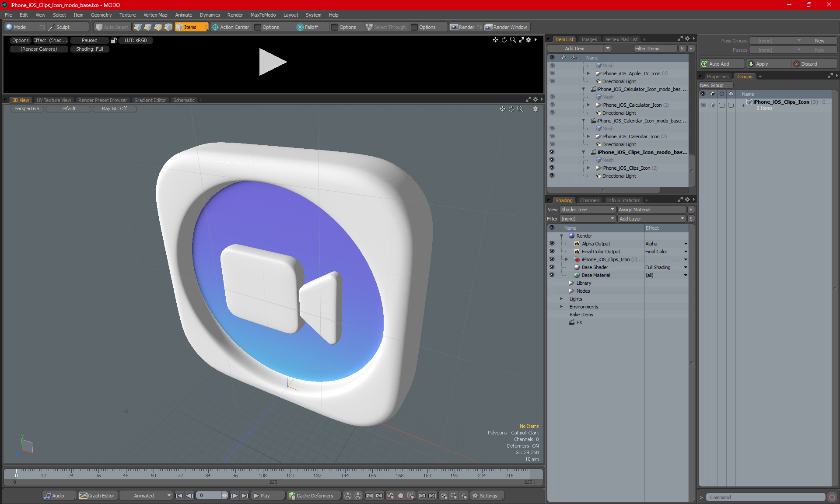
Task: Step to next frame
Action: pyautogui.click(x=234, y=496)
